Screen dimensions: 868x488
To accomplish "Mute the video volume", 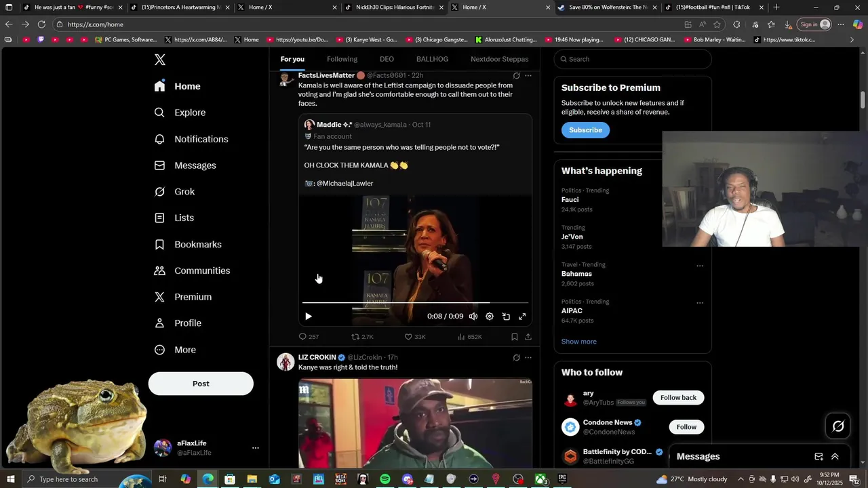I will click(x=473, y=317).
